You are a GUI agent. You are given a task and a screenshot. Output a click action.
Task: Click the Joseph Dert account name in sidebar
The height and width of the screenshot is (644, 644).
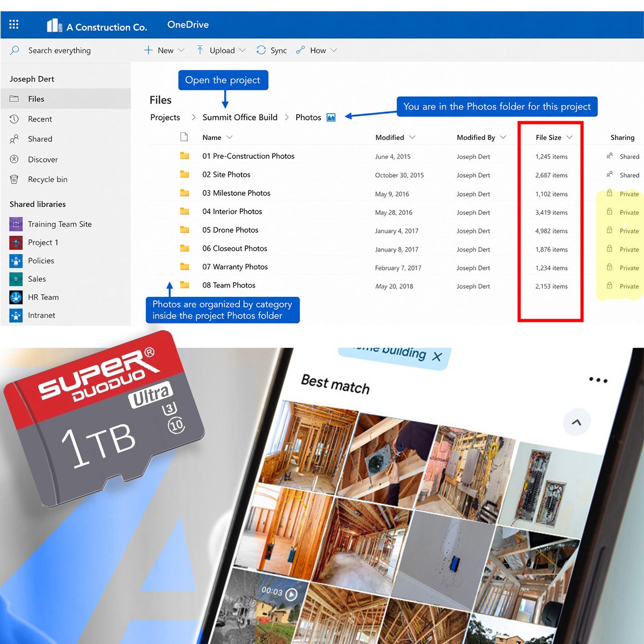pyautogui.click(x=32, y=79)
